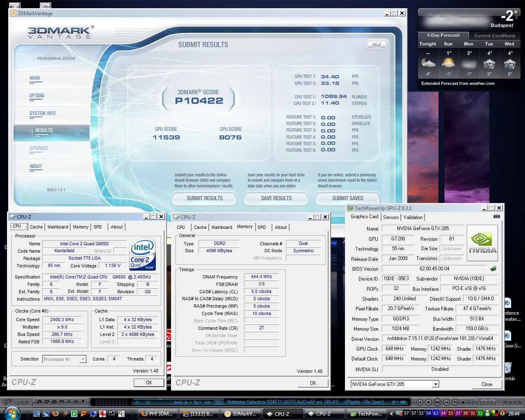
Task: Click the GPU-Z screenshot camera icon
Action: pyautogui.click(x=496, y=217)
